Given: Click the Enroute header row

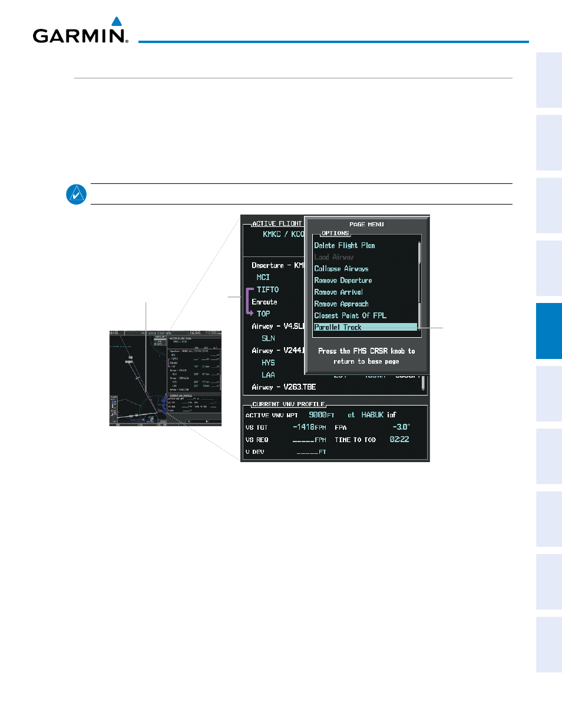Looking at the screenshot, I should point(265,302).
